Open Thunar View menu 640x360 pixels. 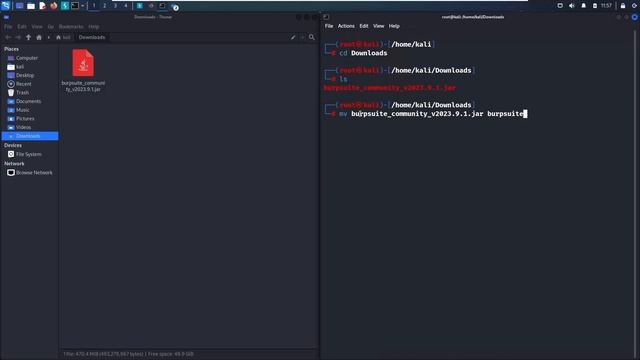[x=37, y=27]
